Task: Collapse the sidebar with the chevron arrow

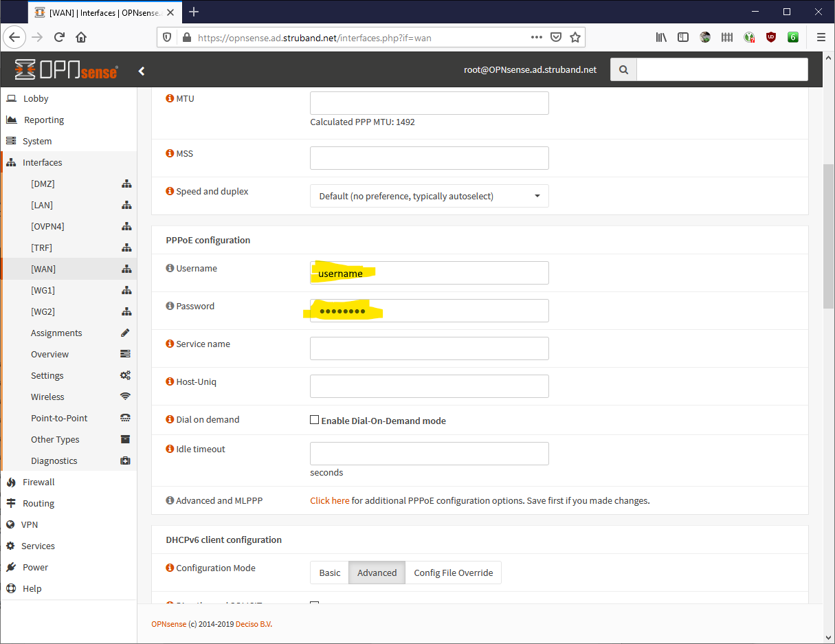Action: pos(142,70)
